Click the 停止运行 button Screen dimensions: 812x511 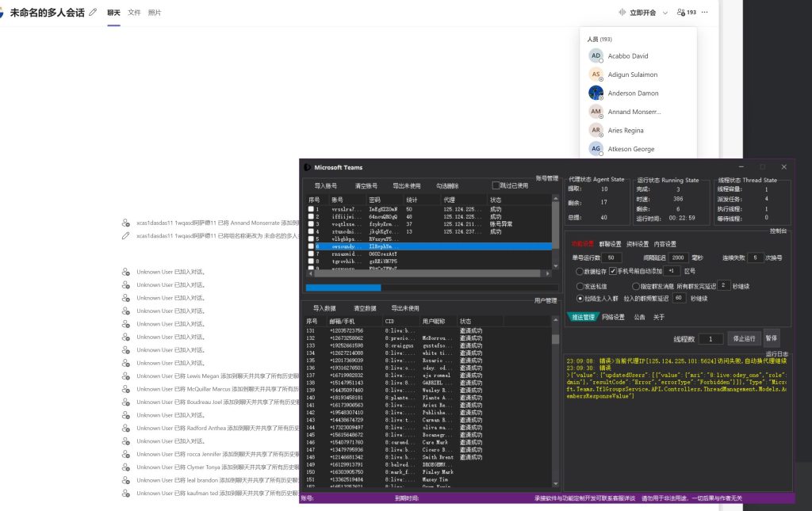point(745,338)
